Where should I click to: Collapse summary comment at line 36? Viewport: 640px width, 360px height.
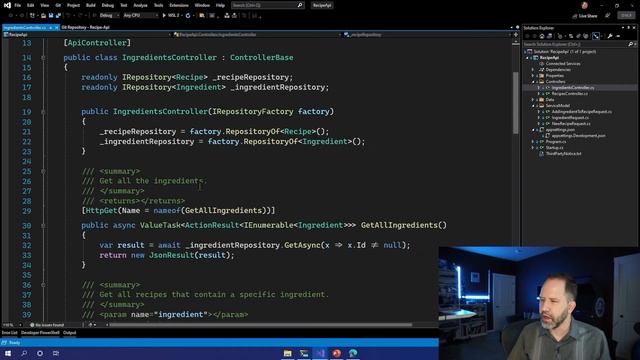[x=43, y=285]
